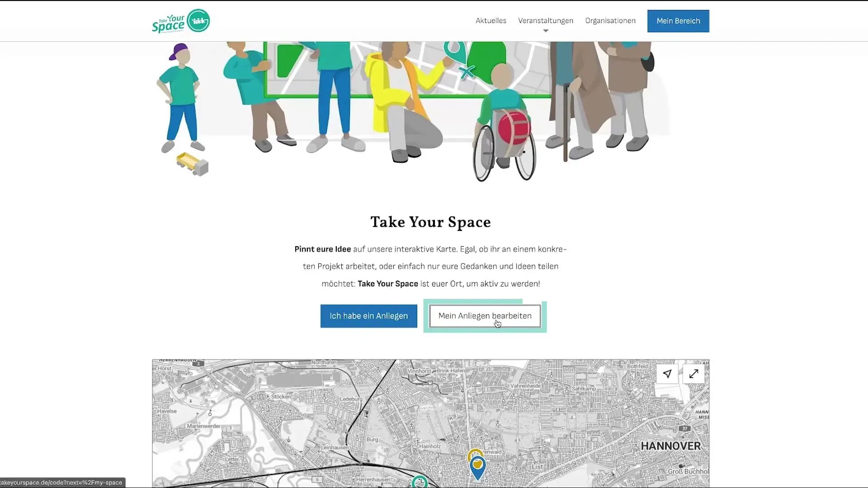Open the Mein Bereich area

point(678,21)
